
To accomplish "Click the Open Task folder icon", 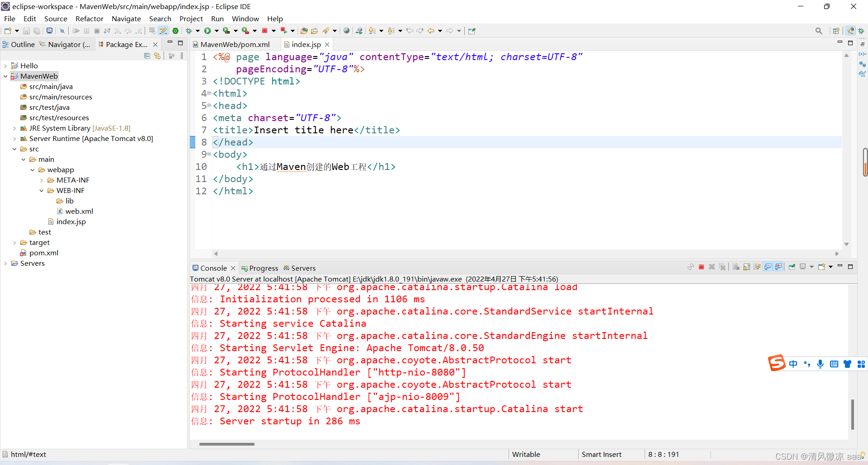I will pyautogui.click(x=314, y=31).
